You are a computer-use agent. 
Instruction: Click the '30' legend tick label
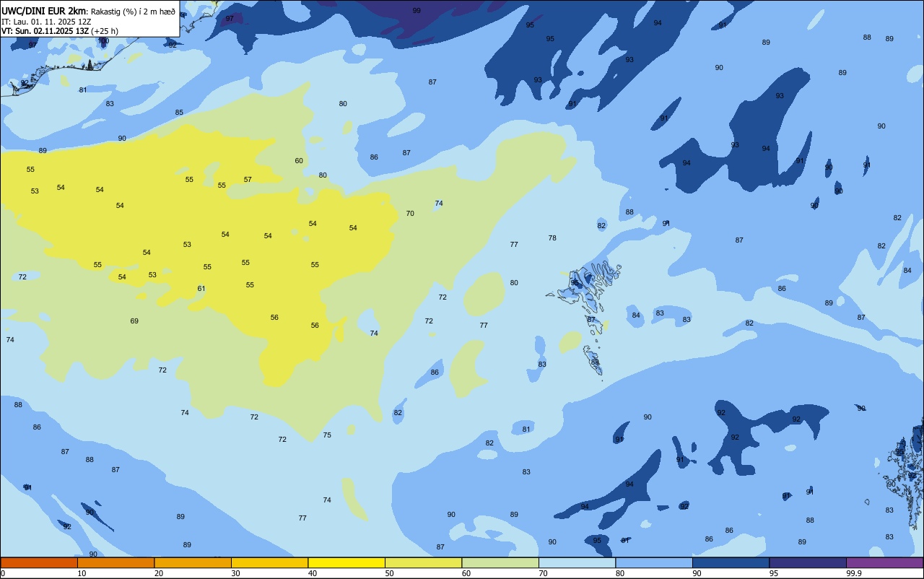click(x=235, y=573)
